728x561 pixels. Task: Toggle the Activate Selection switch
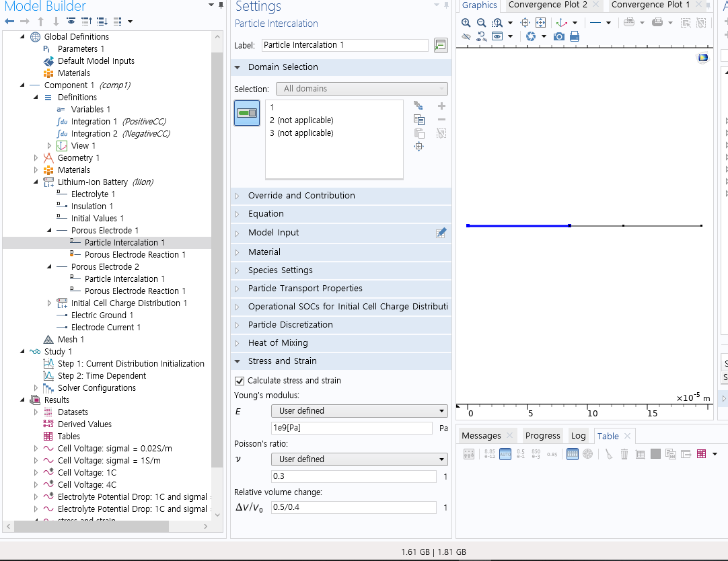(x=247, y=113)
